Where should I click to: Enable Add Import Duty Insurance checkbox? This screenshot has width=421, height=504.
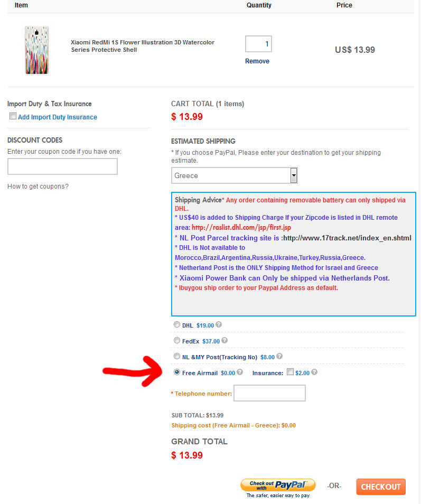click(13, 116)
